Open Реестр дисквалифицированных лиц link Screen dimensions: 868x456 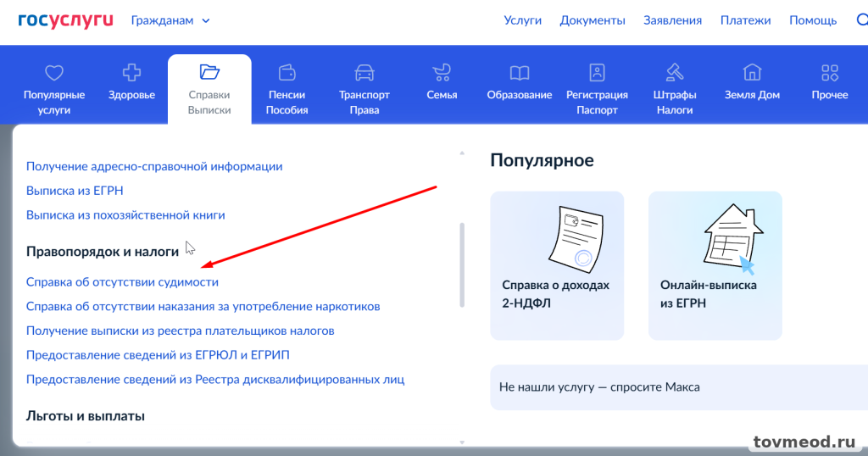[x=215, y=380]
